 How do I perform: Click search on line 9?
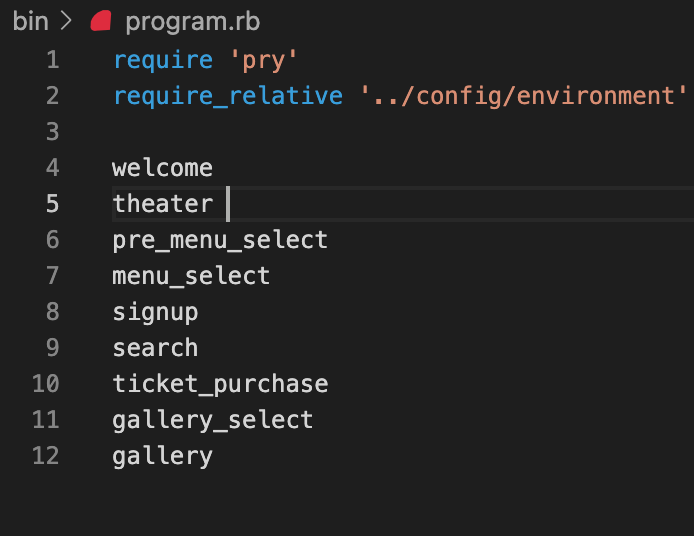[155, 348]
